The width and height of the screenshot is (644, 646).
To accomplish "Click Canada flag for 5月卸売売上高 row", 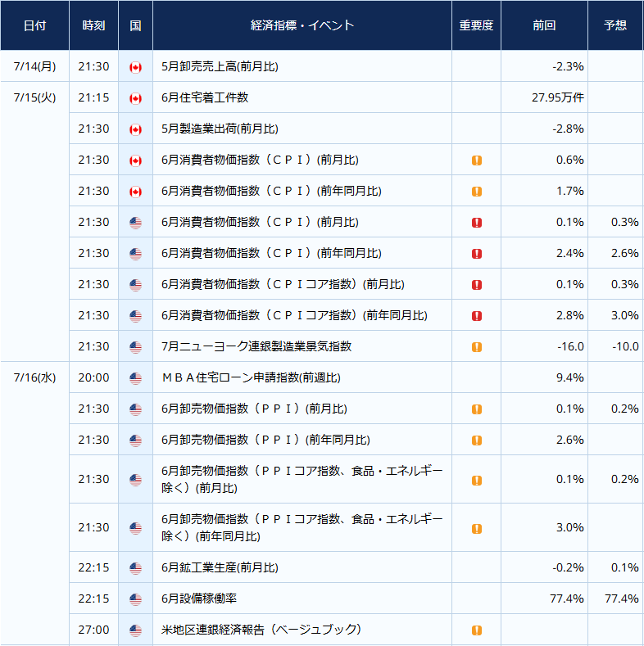I will 135,67.
